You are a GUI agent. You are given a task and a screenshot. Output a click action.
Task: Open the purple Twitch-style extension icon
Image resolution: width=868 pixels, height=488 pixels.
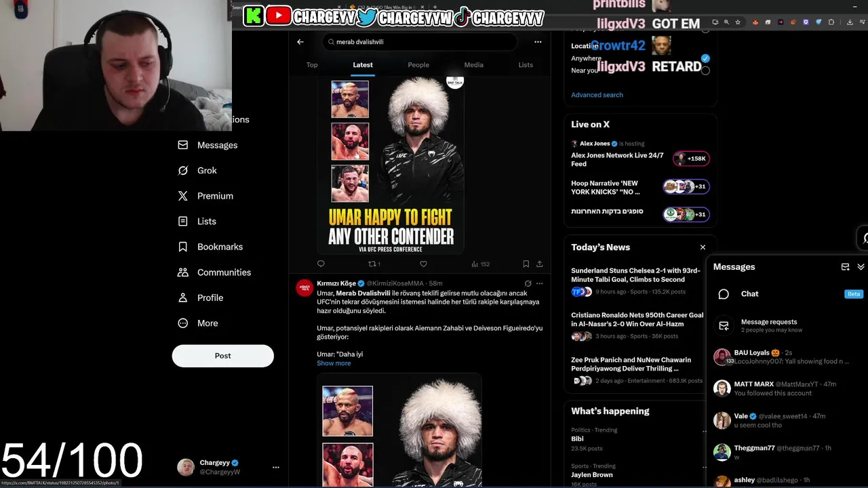click(x=806, y=22)
